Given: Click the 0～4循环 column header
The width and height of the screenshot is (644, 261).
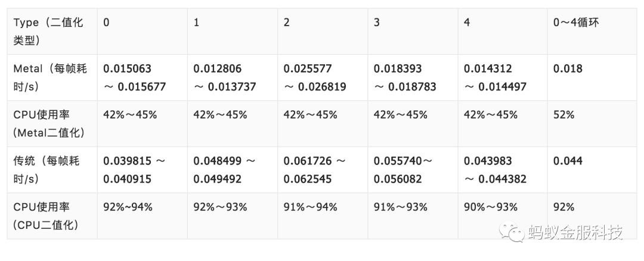Looking at the screenshot, I should [576, 23].
